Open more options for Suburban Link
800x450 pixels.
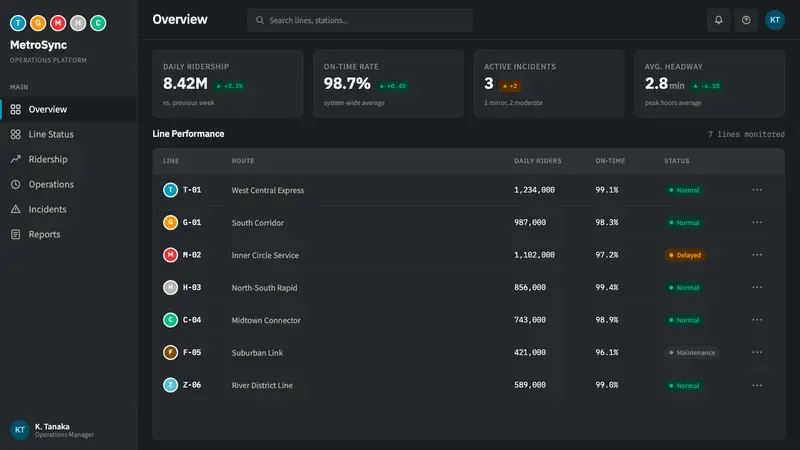tap(757, 352)
